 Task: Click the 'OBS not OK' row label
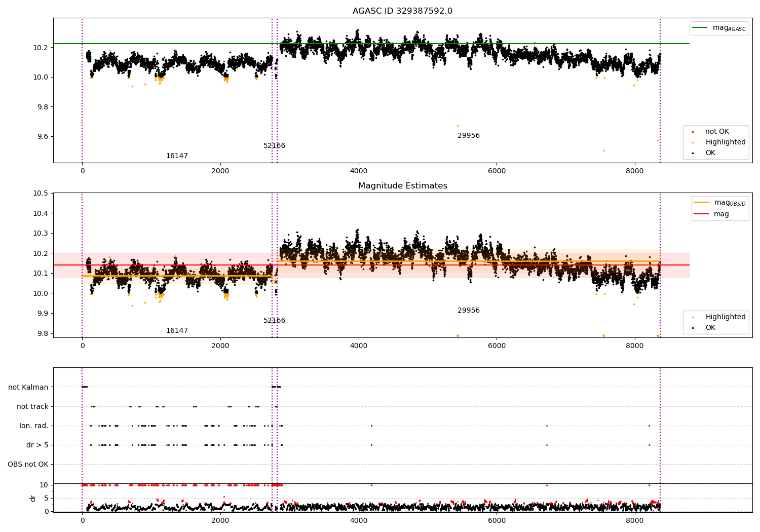point(28,464)
